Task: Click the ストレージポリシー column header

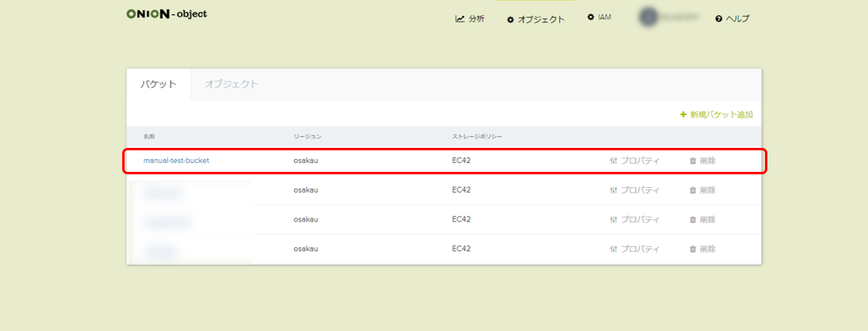Action: pos(477,137)
